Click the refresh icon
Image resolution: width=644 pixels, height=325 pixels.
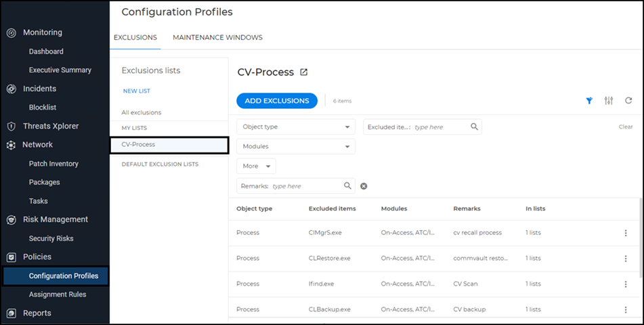628,101
